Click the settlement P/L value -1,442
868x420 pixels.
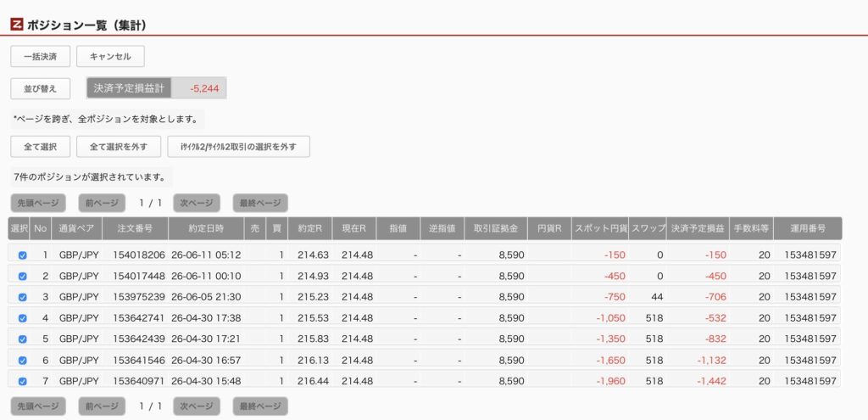click(711, 381)
